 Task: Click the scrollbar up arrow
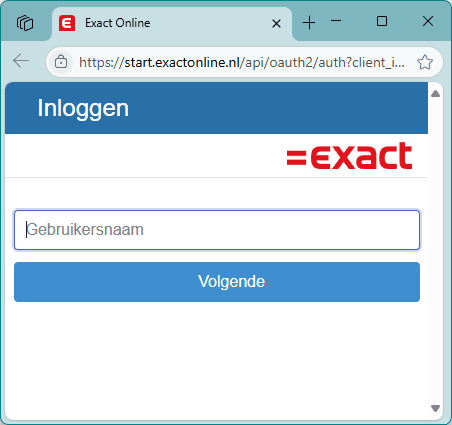435,94
